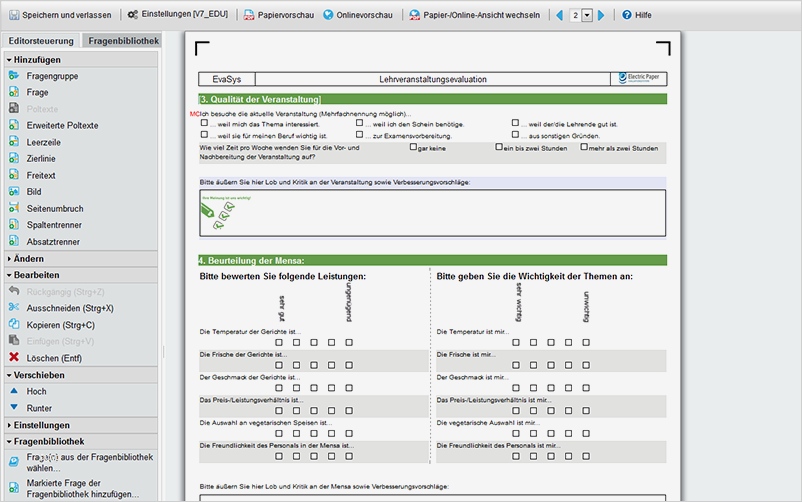Click the Leerzeile icon

[14, 142]
